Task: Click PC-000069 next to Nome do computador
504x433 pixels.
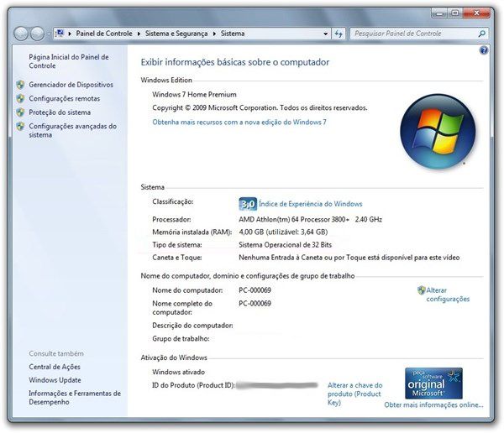Action: click(x=255, y=290)
